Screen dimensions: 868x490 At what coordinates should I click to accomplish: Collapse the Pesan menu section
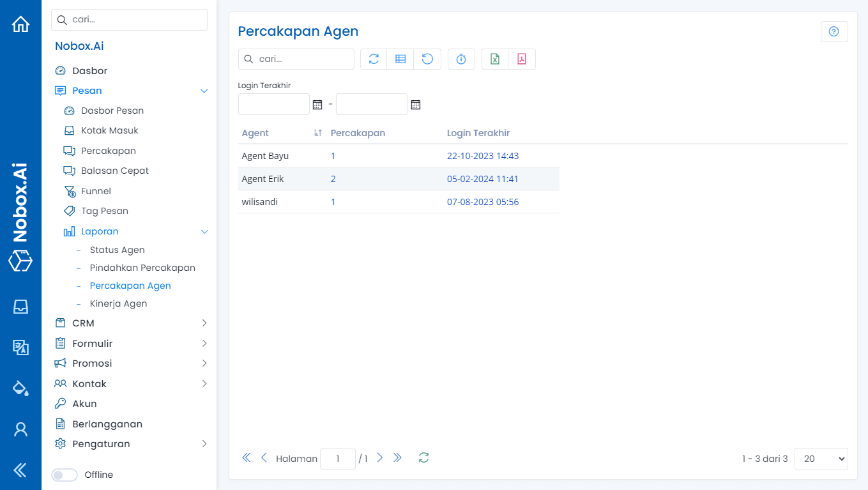click(x=204, y=91)
